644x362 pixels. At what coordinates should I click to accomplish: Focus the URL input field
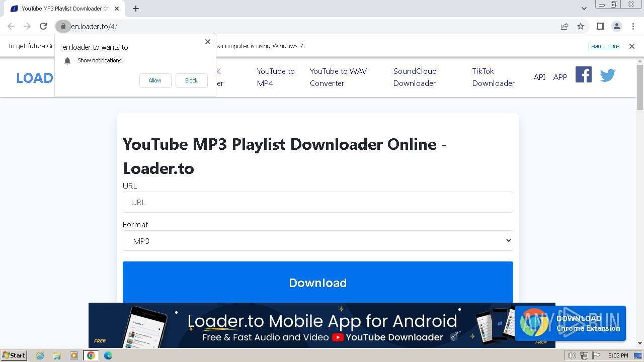point(318,202)
